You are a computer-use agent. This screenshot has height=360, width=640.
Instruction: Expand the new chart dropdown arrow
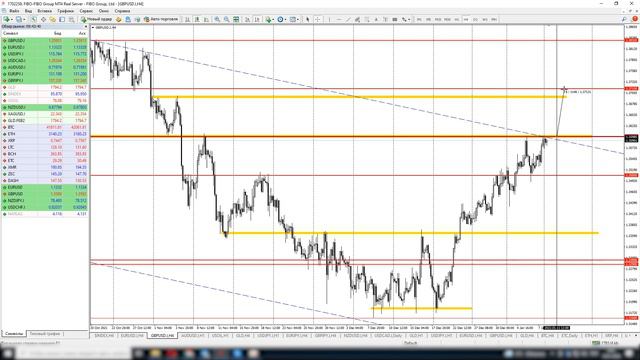(11, 20)
